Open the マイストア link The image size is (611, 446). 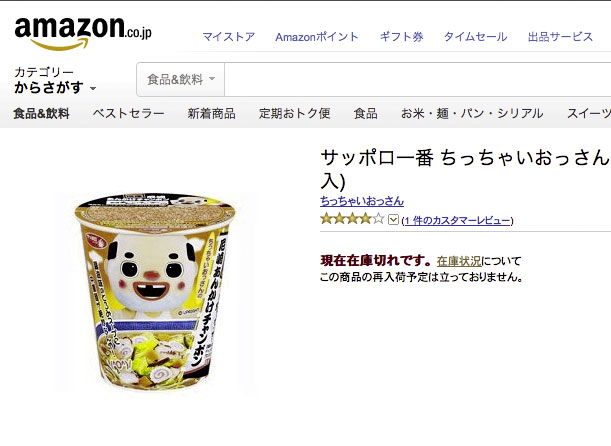(x=229, y=37)
